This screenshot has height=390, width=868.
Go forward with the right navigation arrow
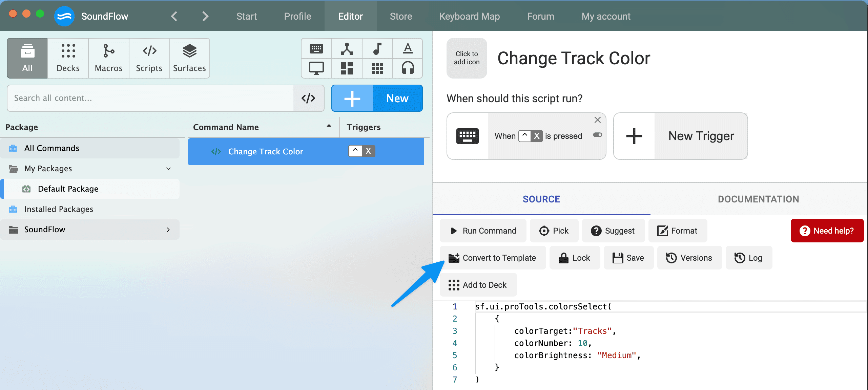(205, 16)
